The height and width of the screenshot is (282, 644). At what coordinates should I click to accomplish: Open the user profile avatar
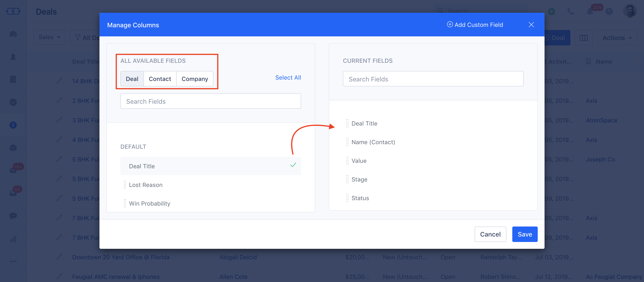pos(629,11)
